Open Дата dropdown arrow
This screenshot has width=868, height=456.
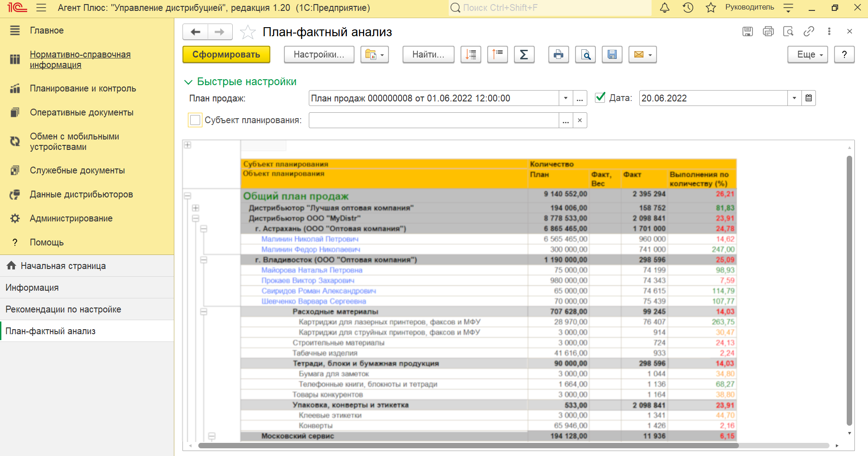pyautogui.click(x=794, y=98)
